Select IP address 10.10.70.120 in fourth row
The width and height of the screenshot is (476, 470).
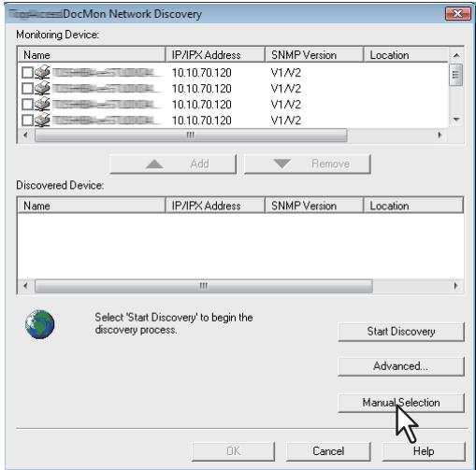click(x=202, y=121)
